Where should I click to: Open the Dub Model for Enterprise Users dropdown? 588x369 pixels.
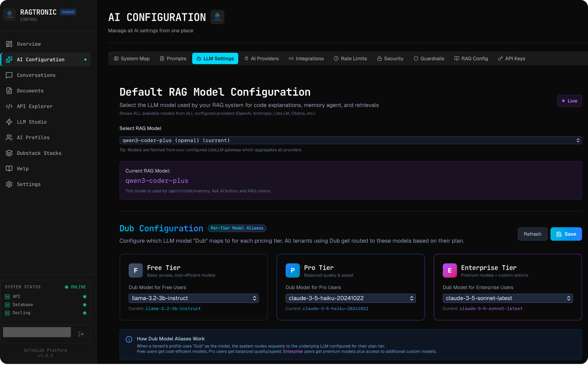tap(507, 298)
